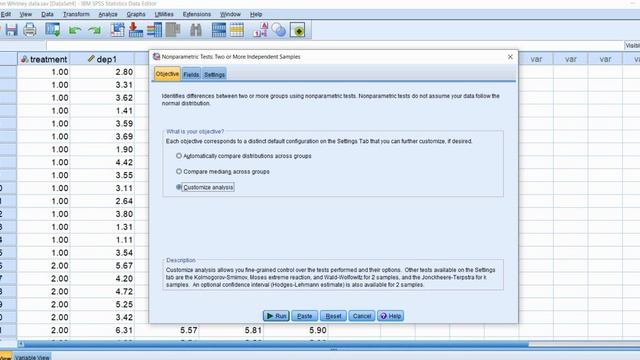
Task: Click the dep1 column header
Action: pos(102,59)
